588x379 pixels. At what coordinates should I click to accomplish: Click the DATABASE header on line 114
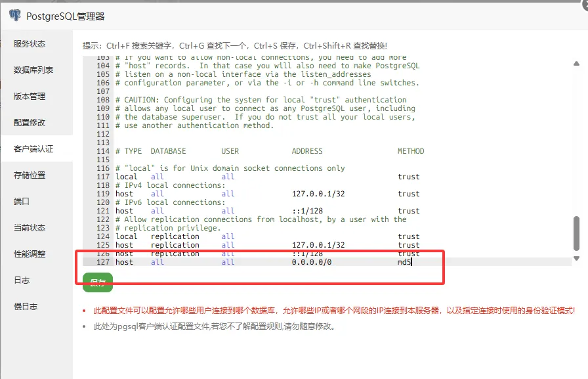click(x=169, y=151)
